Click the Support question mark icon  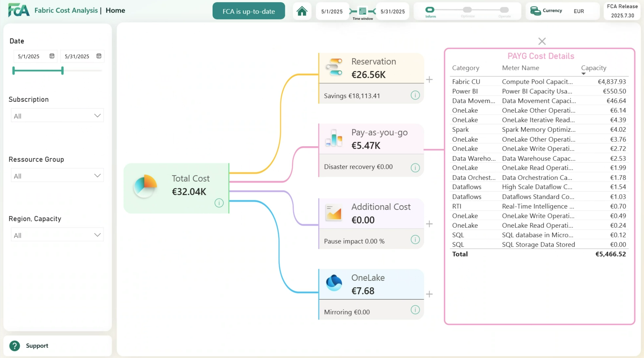pos(15,346)
